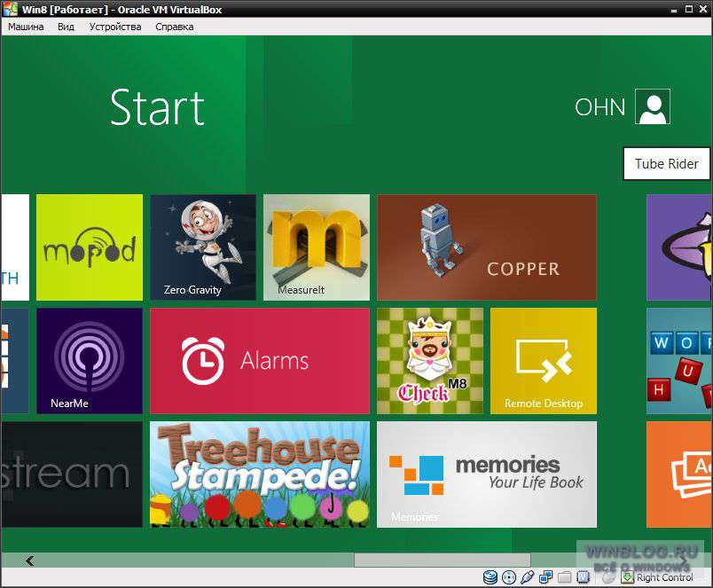Click the hard disk activity indicator
Viewport: 713px width, 588px height.
pyautogui.click(x=490, y=577)
